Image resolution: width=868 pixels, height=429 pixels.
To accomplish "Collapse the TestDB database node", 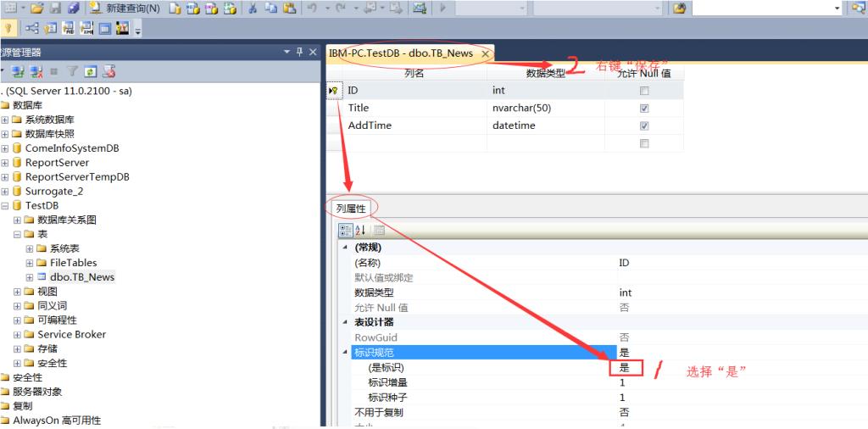I will pyautogui.click(x=5, y=206).
